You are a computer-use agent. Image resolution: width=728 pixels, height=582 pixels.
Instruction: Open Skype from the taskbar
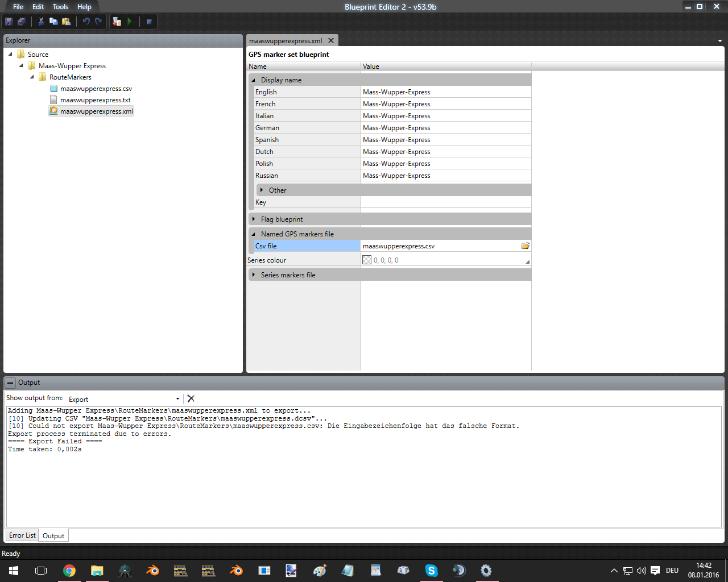[431, 571]
